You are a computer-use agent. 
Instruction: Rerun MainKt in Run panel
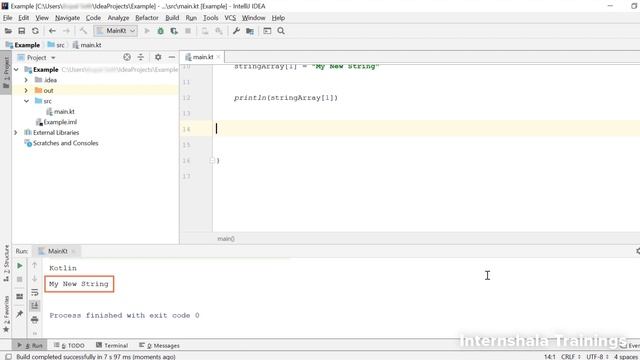[x=20, y=266]
